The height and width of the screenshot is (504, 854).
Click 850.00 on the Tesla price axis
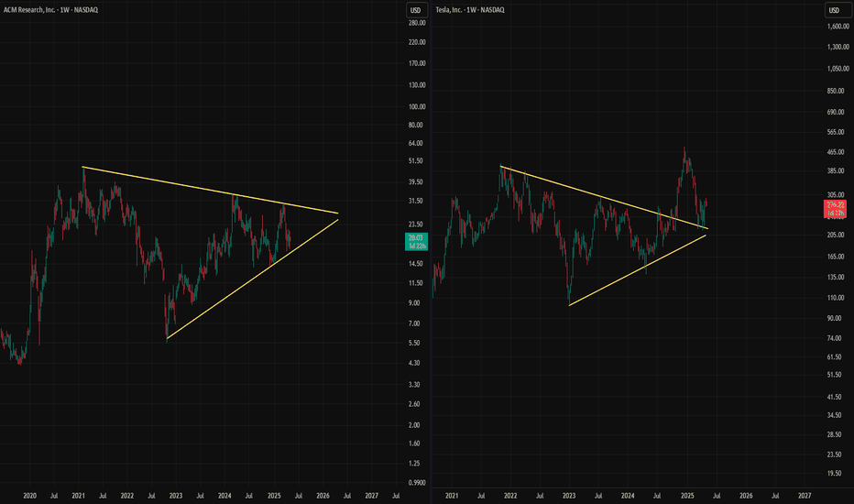(836, 91)
